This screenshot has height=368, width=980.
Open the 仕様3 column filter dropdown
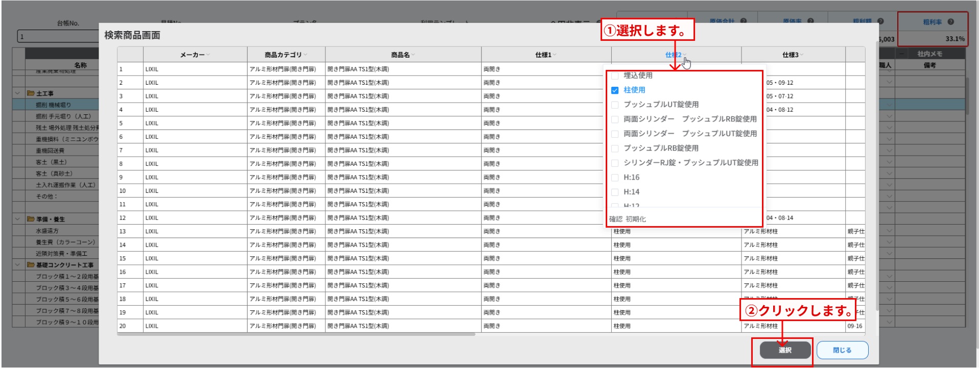click(x=802, y=55)
